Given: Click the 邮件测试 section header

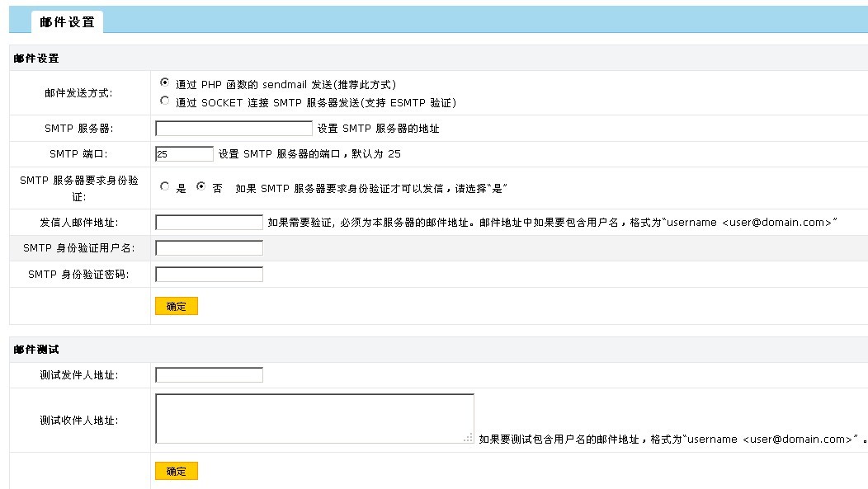Looking at the screenshot, I should point(36,350).
